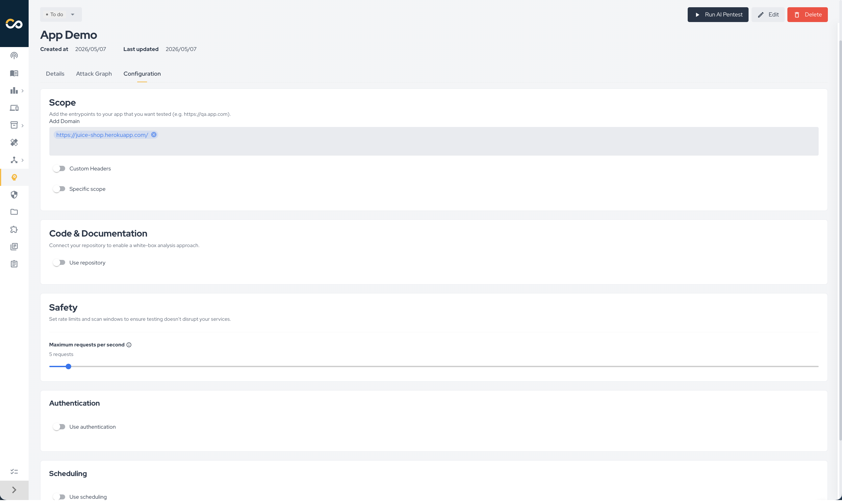Click the Safety section heading

click(63, 307)
